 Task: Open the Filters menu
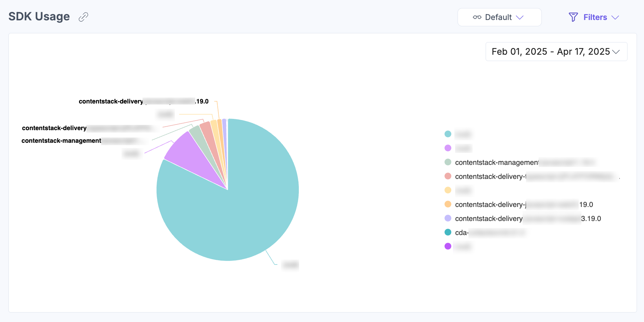(x=594, y=17)
